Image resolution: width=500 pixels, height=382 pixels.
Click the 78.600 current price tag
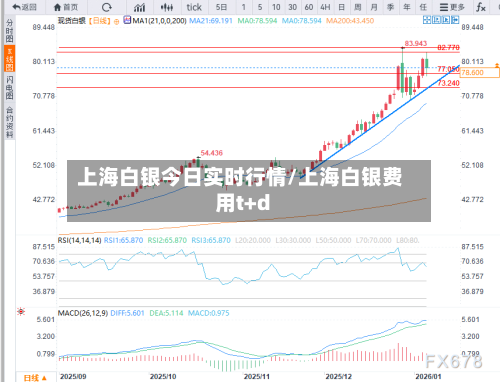pos(480,72)
